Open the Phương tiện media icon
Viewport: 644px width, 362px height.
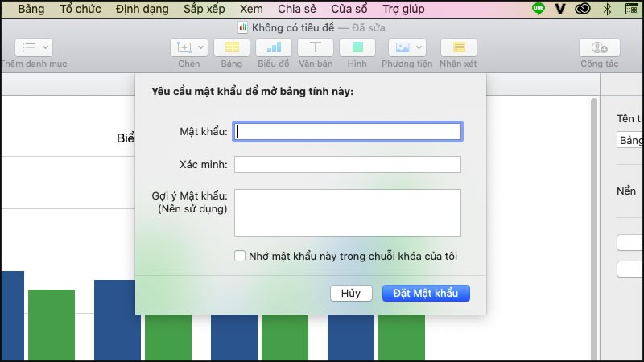point(402,47)
